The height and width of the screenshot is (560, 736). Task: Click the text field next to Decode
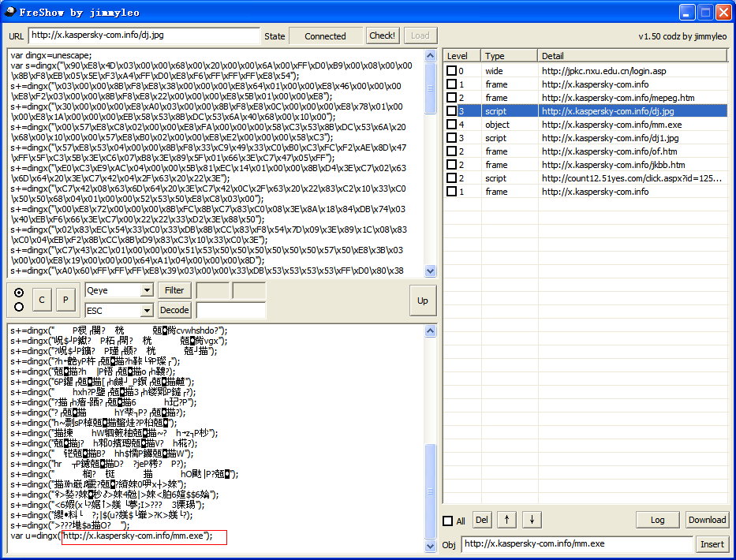[x=231, y=310]
